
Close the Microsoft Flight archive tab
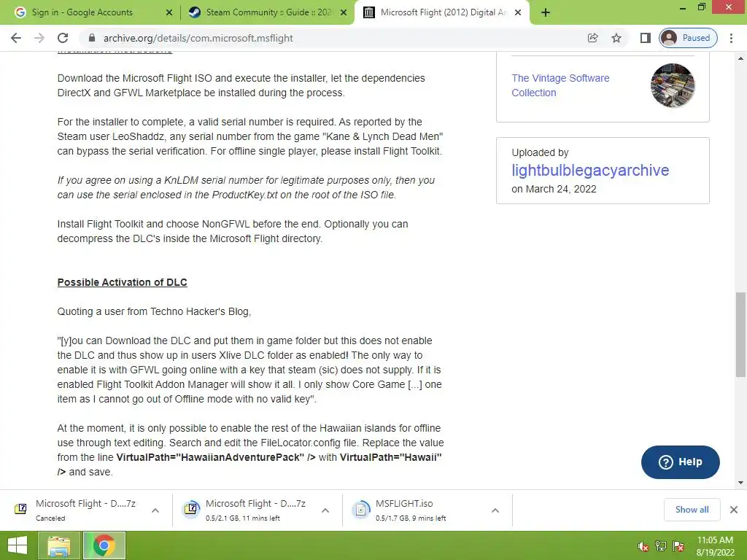click(x=518, y=13)
